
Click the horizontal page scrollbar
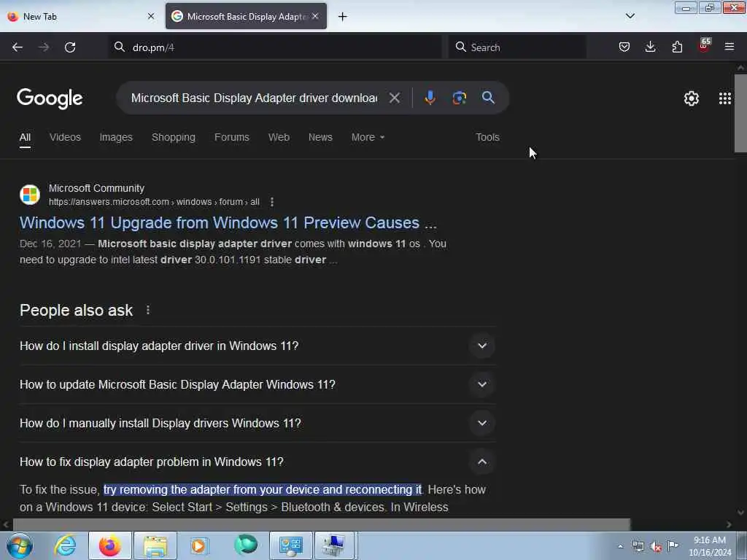[322, 524]
